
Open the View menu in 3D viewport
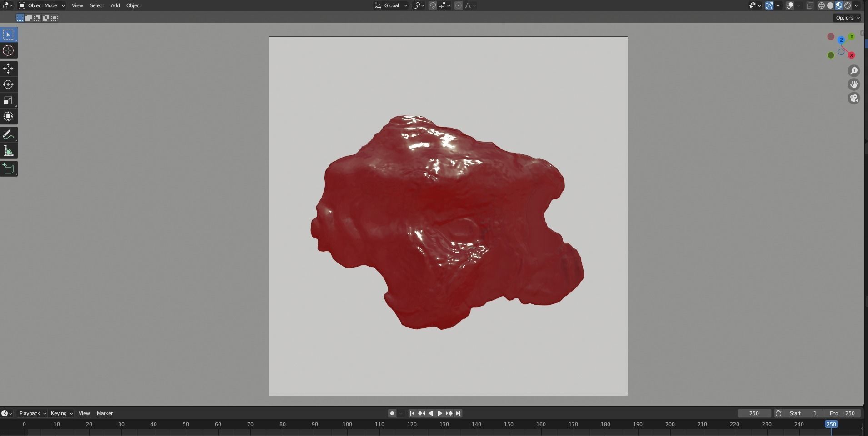(x=77, y=5)
